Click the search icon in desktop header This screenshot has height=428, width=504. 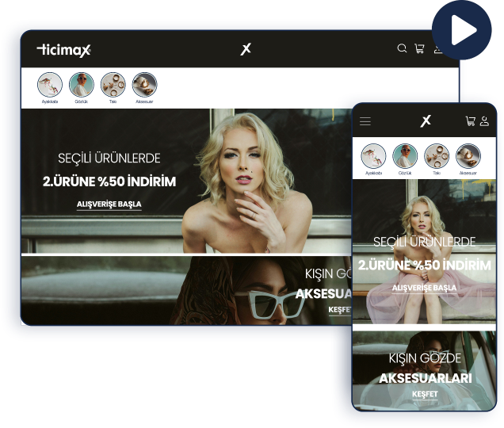(x=402, y=49)
